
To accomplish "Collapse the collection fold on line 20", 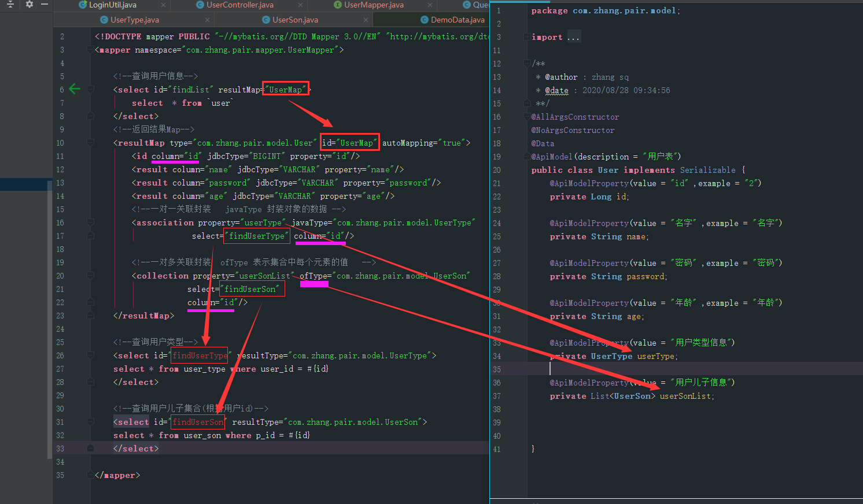I will (91, 275).
